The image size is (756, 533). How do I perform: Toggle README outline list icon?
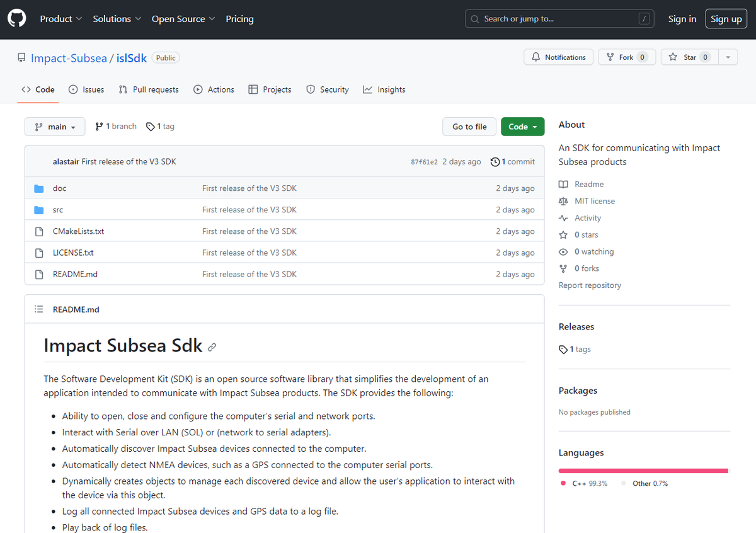pos(39,309)
